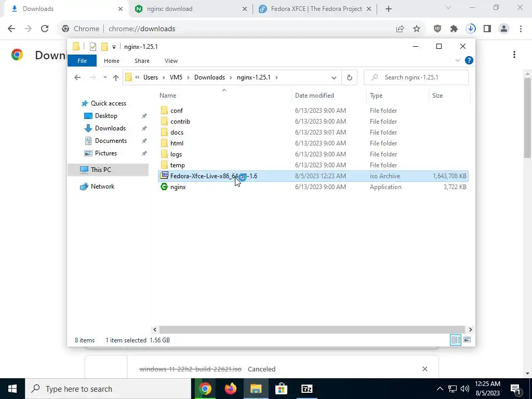Expand the Explorer ribbon chevron

pos(457,60)
